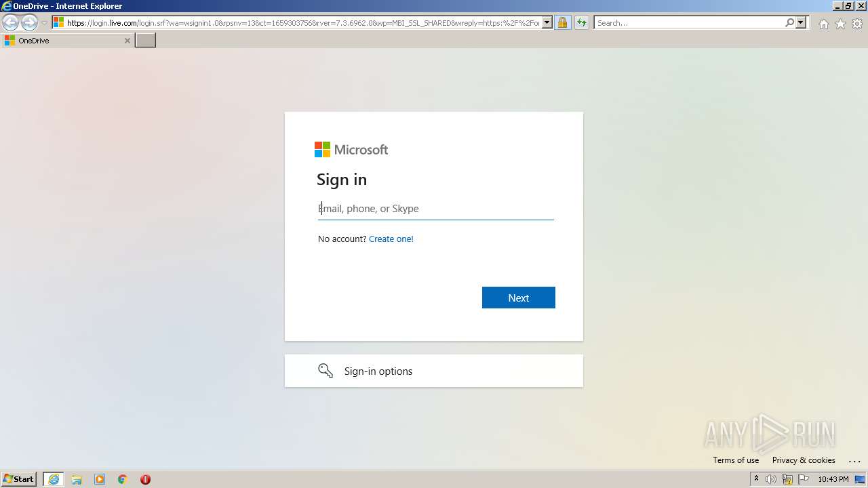868x488 pixels.
Task: Click the Internet Explorer title bar icon
Action: 7,6
